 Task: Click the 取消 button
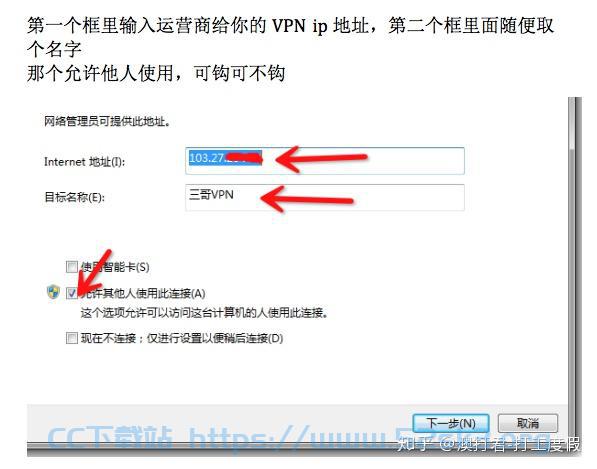pos(528,423)
